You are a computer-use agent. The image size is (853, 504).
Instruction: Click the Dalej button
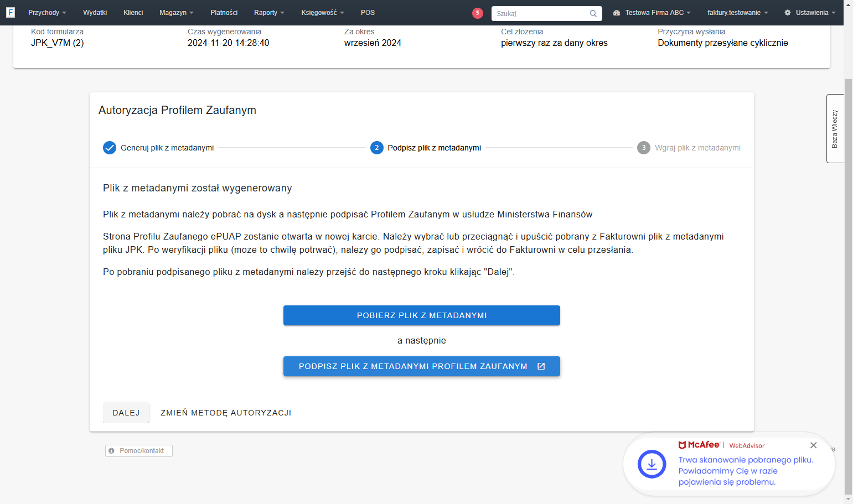click(x=126, y=413)
